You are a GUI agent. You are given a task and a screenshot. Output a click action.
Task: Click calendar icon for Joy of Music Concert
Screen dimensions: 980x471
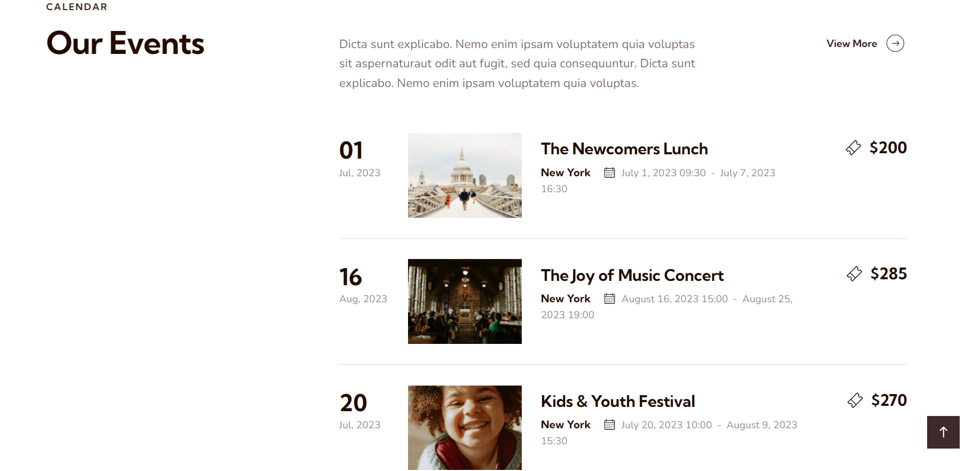(609, 299)
